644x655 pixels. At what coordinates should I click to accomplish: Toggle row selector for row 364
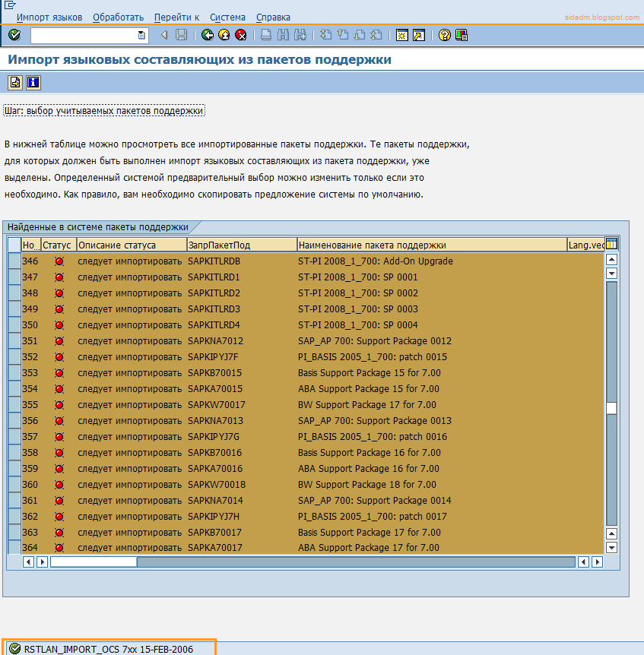(x=14, y=547)
